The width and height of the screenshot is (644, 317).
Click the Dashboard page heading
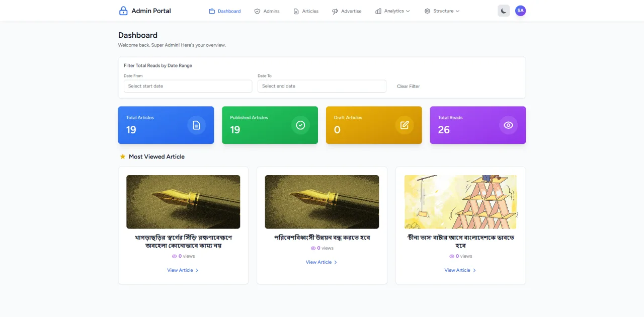[x=138, y=35]
